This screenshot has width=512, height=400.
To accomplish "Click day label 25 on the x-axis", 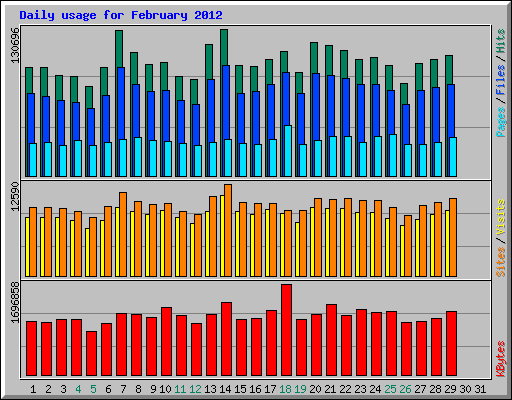I will (x=390, y=389).
